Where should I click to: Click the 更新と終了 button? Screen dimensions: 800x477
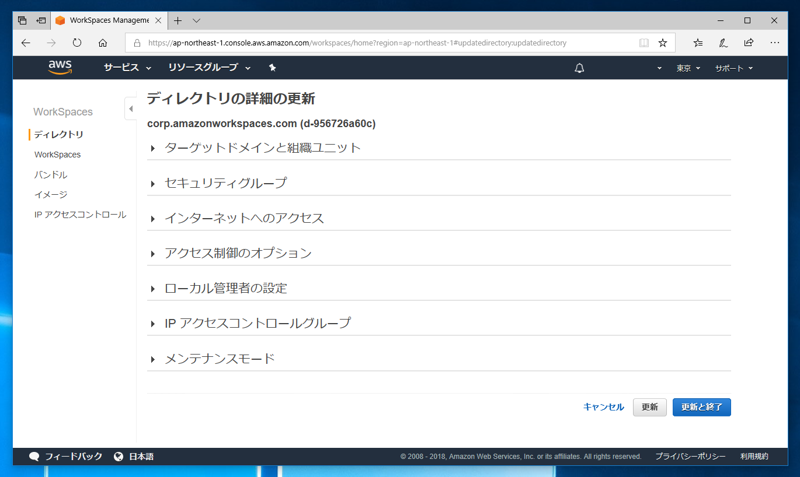click(x=702, y=407)
